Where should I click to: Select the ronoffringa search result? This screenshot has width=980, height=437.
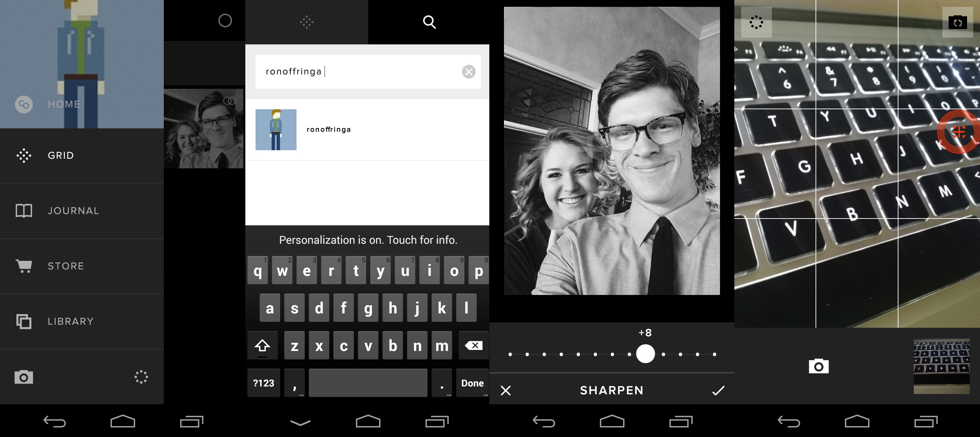[329, 129]
